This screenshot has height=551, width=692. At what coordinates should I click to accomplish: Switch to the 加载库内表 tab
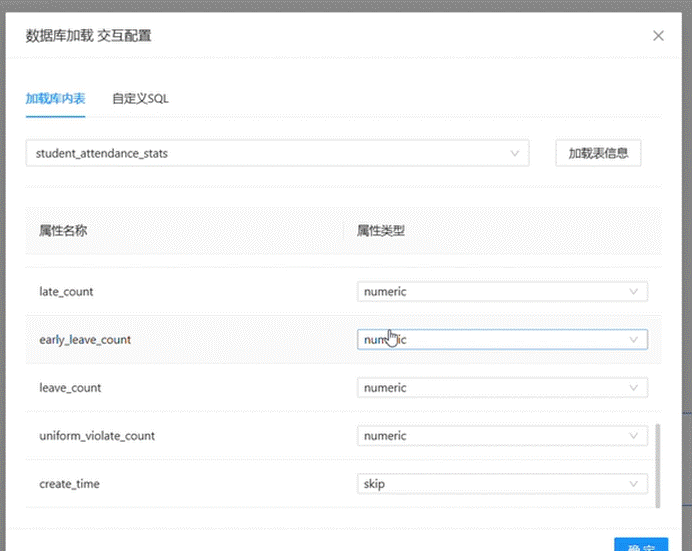tap(55, 98)
